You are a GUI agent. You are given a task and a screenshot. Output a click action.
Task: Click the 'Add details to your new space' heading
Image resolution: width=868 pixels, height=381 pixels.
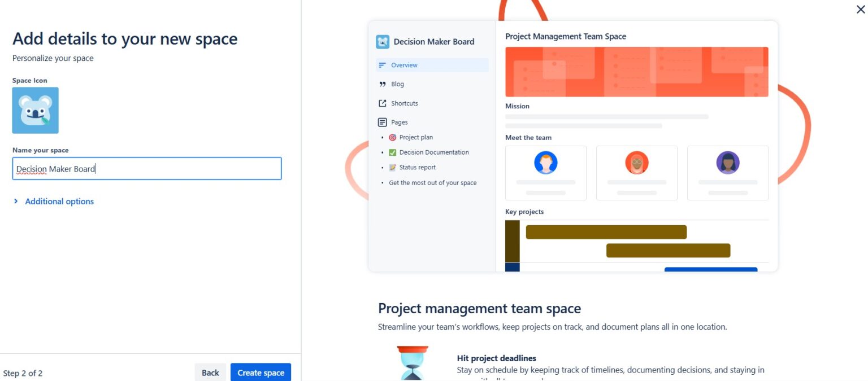(x=125, y=39)
